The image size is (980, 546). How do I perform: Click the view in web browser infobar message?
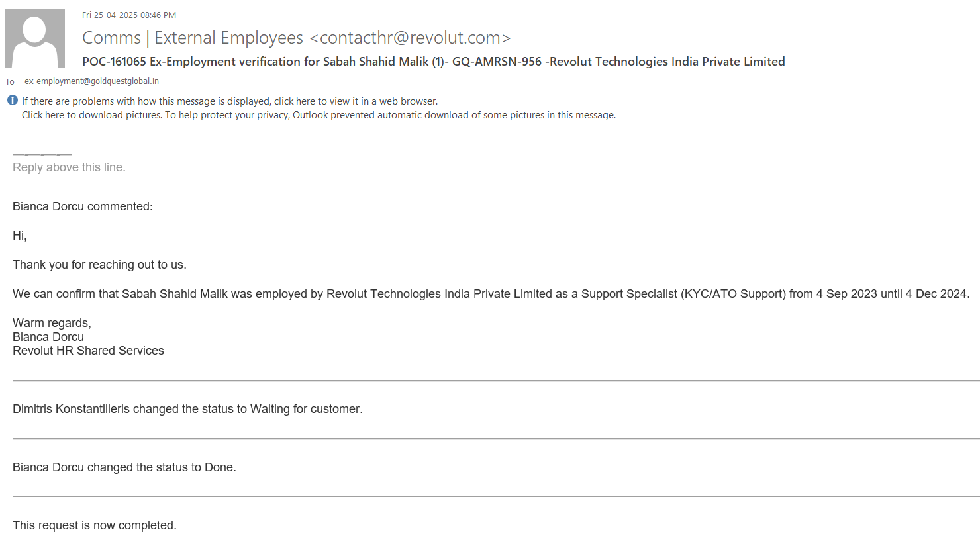click(x=230, y=101)
